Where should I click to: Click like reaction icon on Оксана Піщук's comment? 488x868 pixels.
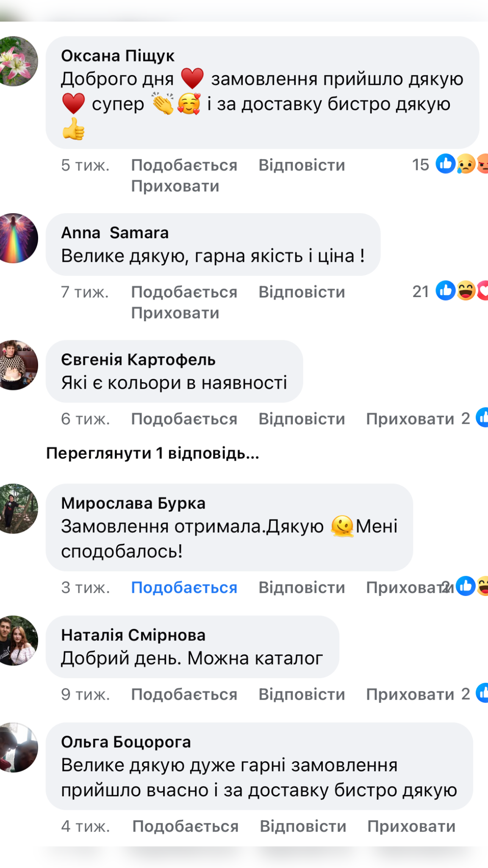(446, 164)
